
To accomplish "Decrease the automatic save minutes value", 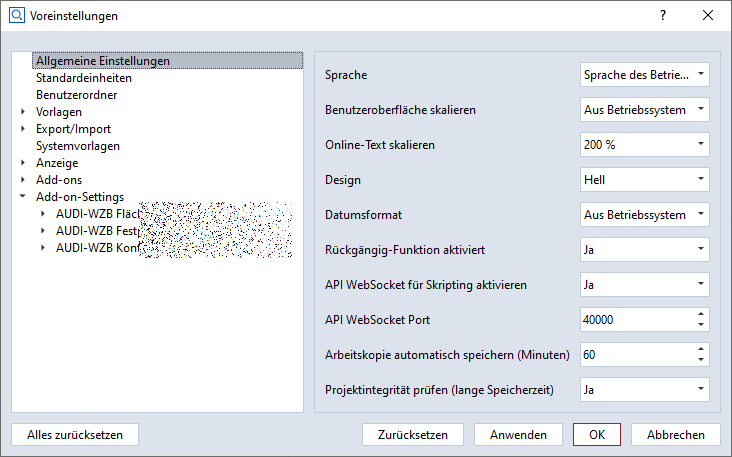I will 700,360.
